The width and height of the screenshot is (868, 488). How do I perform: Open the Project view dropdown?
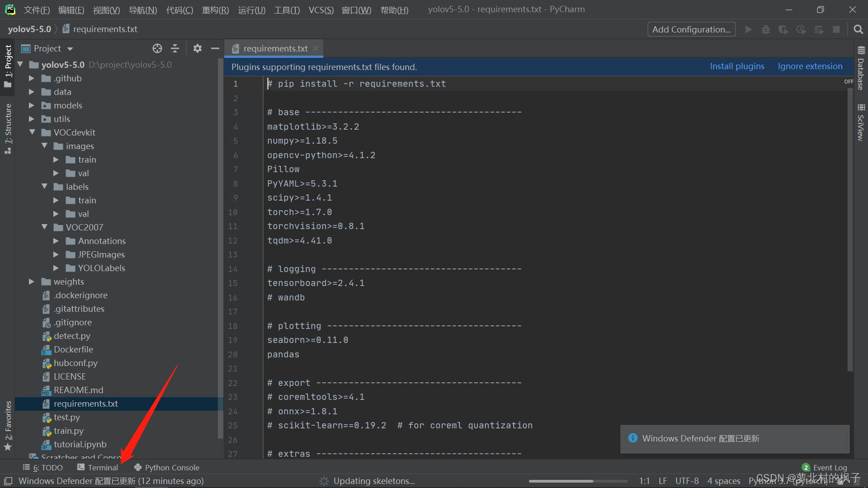70,49
